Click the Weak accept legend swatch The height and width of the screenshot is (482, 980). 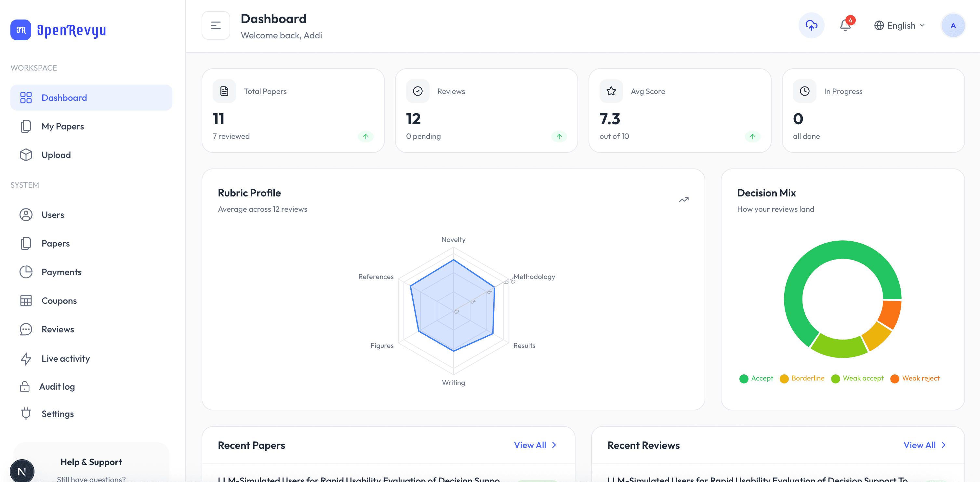click(x=835, y=379)
